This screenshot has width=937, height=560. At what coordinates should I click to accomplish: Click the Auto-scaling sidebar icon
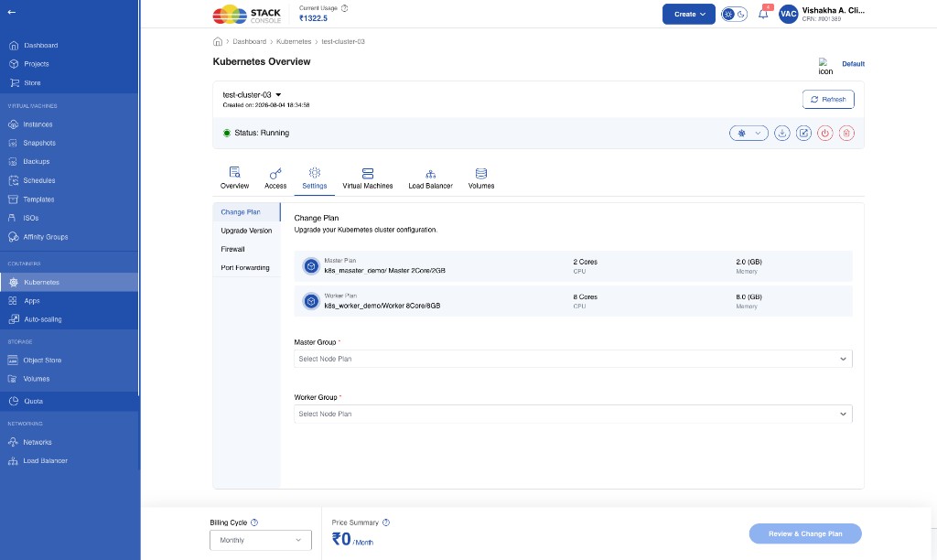[x=13, y=319]
